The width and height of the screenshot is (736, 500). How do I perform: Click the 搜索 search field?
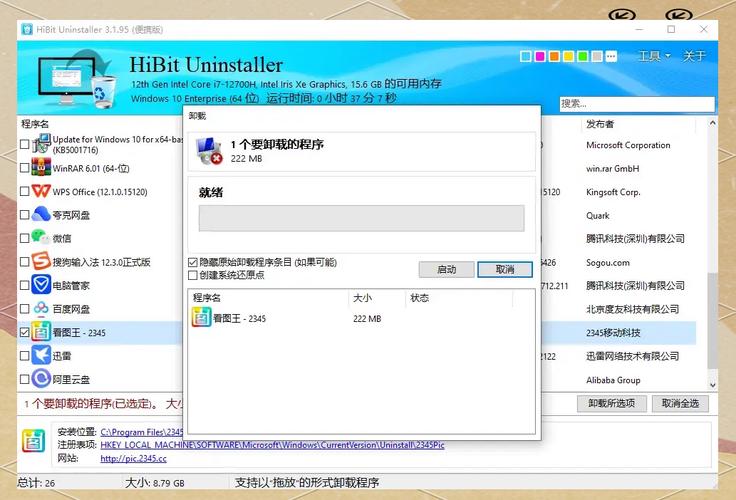click(x=637, y=104)
